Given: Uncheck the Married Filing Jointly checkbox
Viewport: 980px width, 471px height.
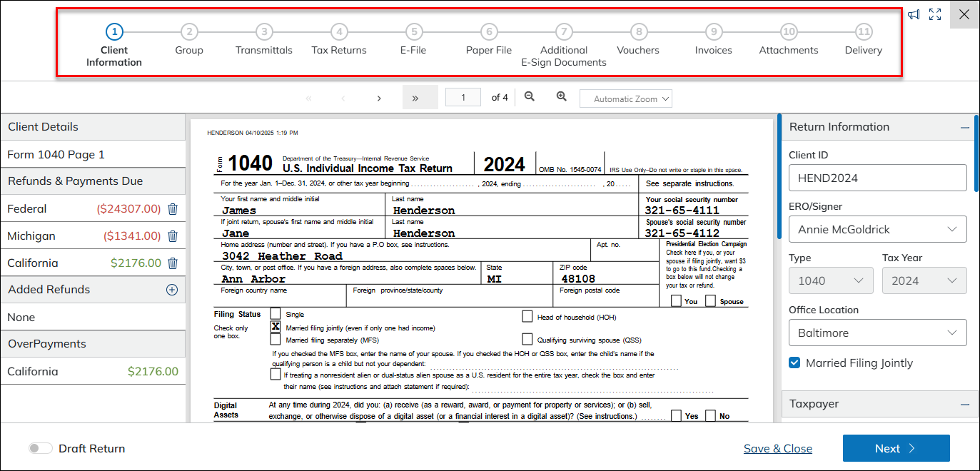Looking at the screenshot, I should coord(794,363).
